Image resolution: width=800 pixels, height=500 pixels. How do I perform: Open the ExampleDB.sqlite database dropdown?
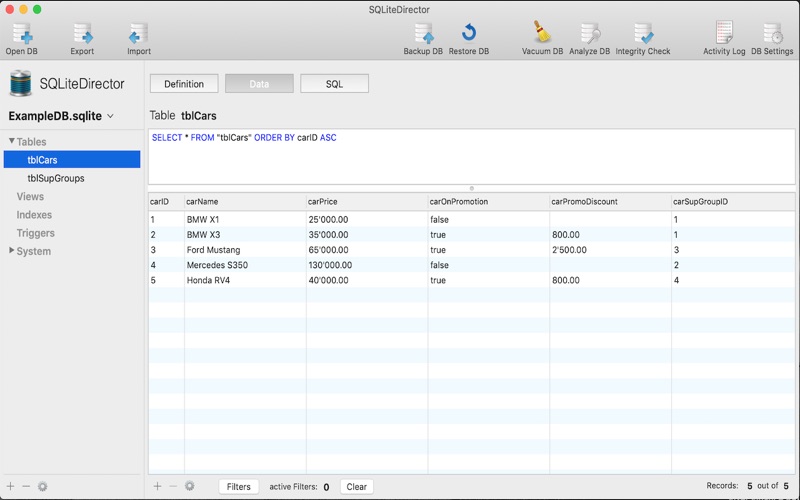coord(61,116)
